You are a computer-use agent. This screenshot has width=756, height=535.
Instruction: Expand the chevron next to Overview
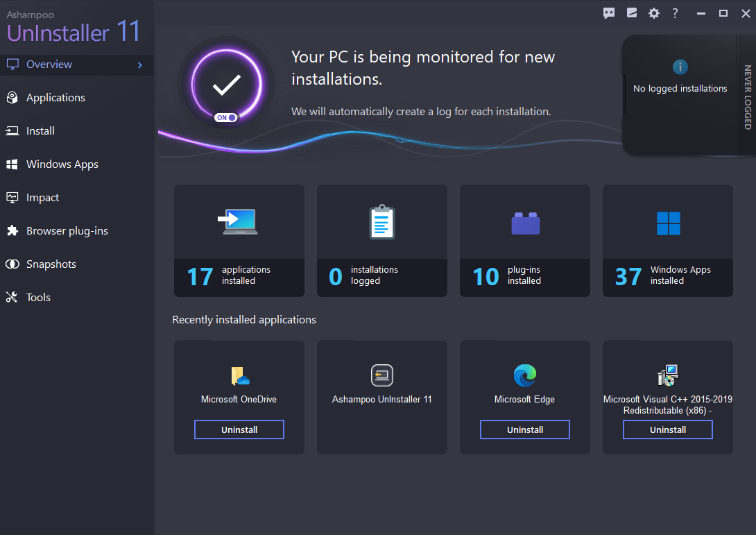141,64
